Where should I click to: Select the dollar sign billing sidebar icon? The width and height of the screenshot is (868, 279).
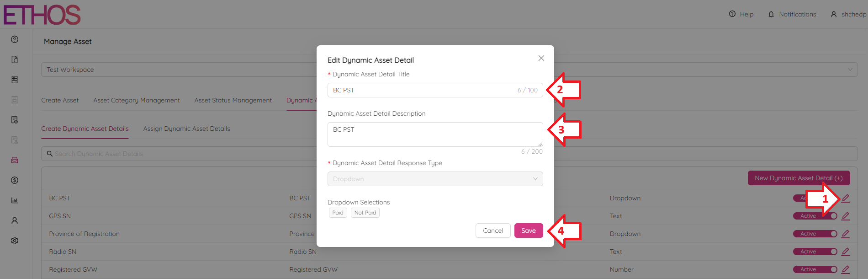coord(15,180)
